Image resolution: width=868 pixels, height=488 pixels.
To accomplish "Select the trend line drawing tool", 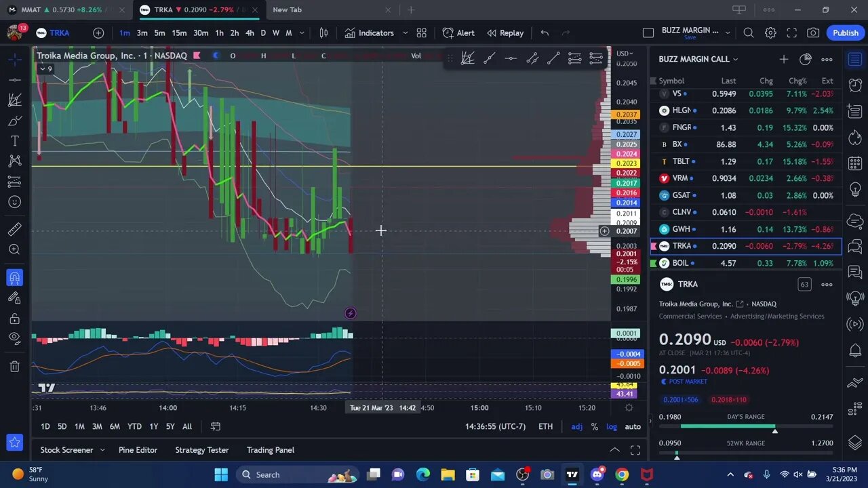I will tap(14, 80).
